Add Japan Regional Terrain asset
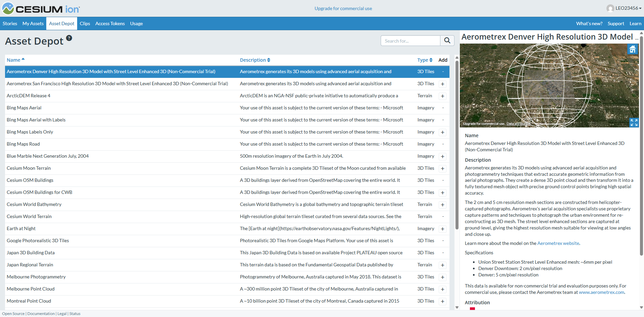 [x=443, y=265]
